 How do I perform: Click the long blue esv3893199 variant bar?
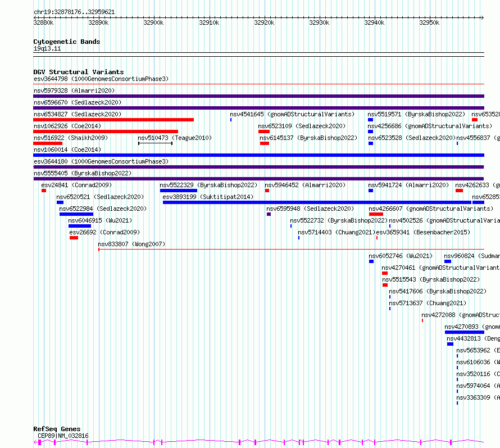(317, 202)
